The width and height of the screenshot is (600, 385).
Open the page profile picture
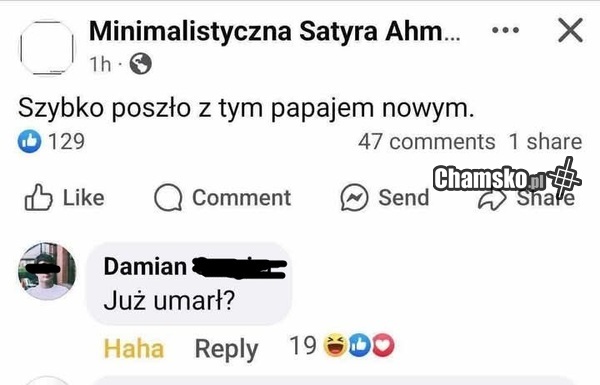47,47
